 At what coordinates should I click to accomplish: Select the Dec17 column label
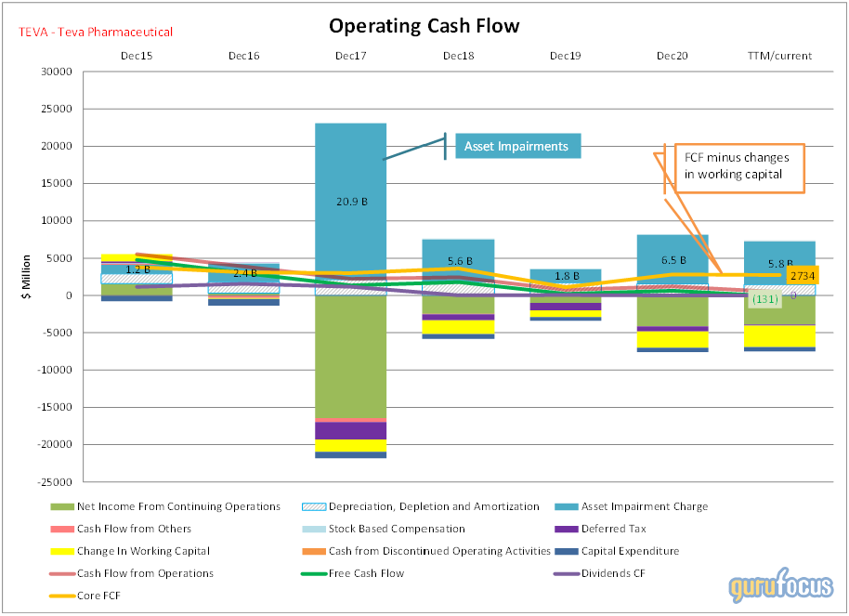(x=351, y=56)
